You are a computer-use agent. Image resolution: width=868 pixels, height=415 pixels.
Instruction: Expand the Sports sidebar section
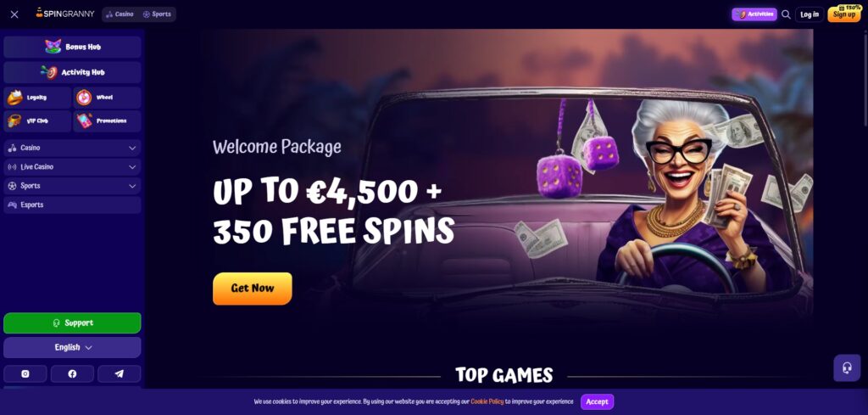click(x=72, y=186)
